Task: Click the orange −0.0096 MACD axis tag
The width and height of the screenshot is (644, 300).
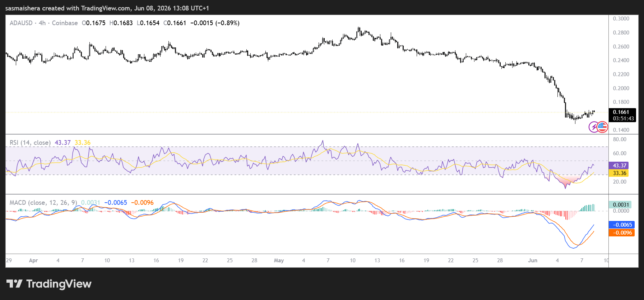Action: (622, 233)
